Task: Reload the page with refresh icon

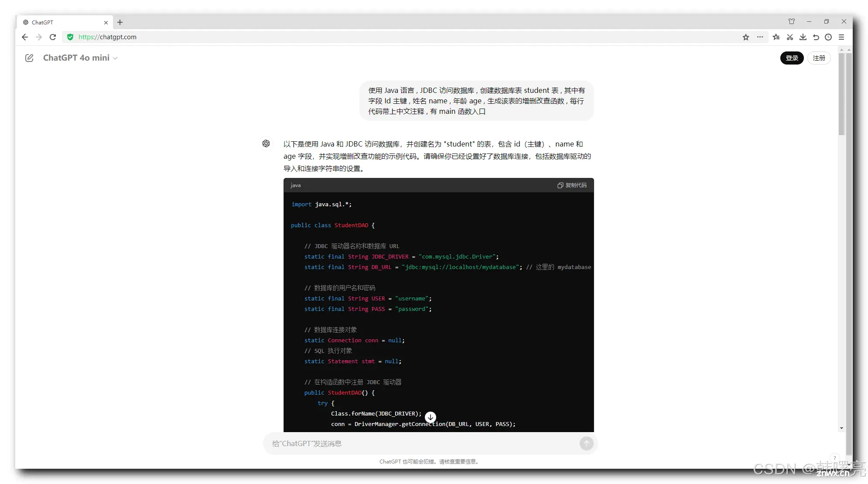Action: coord(53,37)
